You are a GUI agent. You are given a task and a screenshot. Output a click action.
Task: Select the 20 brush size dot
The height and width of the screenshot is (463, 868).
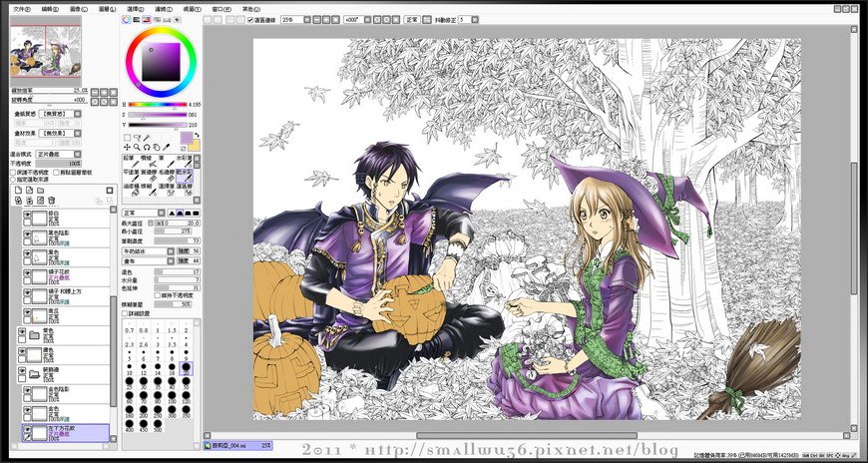[187, 367]
